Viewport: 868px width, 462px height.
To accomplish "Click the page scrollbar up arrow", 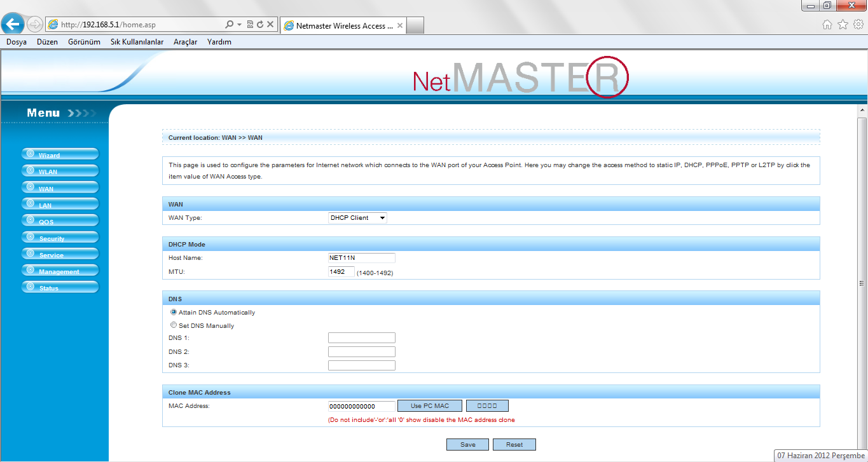I will click(862, 111).
